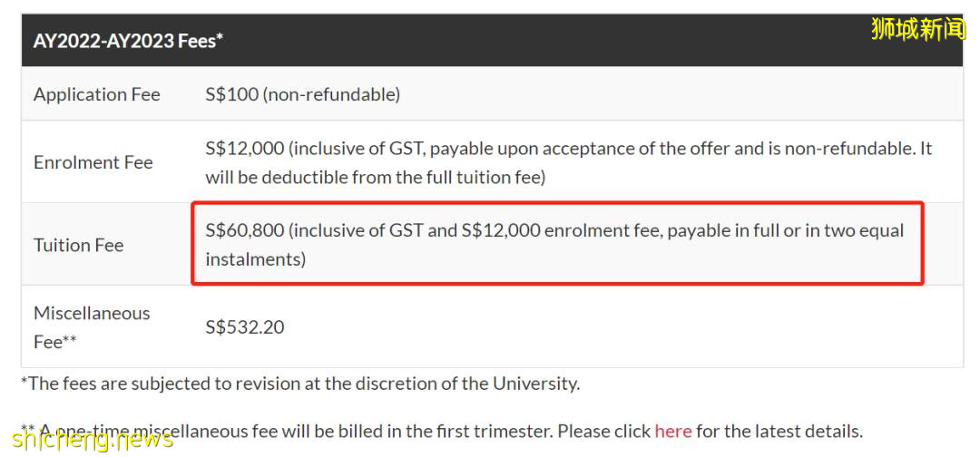Viewport: 980px width, 457px height.
Task: Click "for the latest details" after the here link
Action: pos(779,431)
